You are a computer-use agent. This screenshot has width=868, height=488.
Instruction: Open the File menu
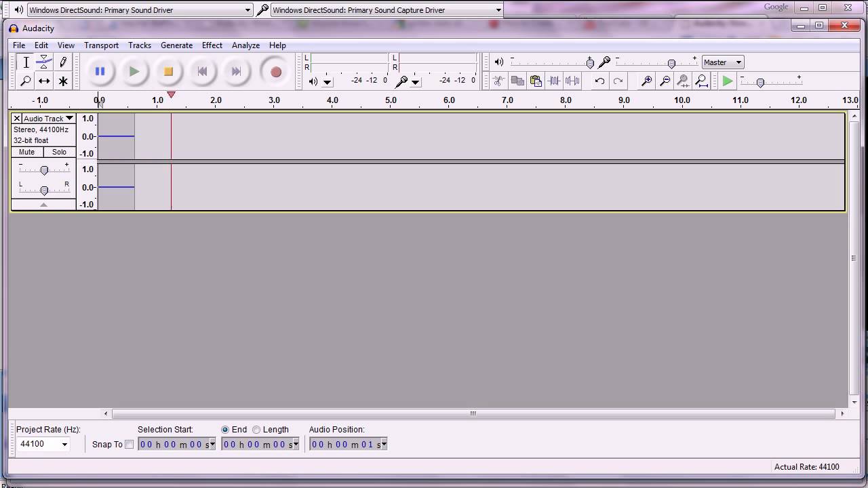(19, 45)
